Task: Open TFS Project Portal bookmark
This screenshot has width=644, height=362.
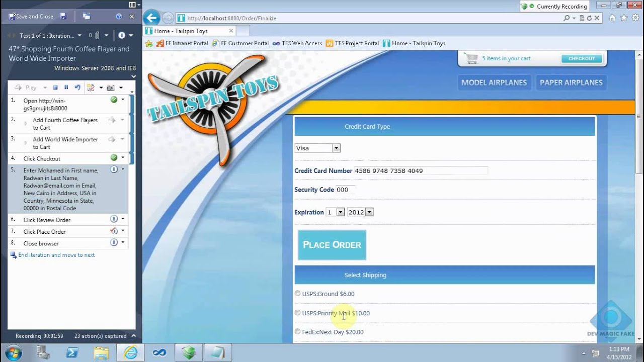Action: click(352, 43)
